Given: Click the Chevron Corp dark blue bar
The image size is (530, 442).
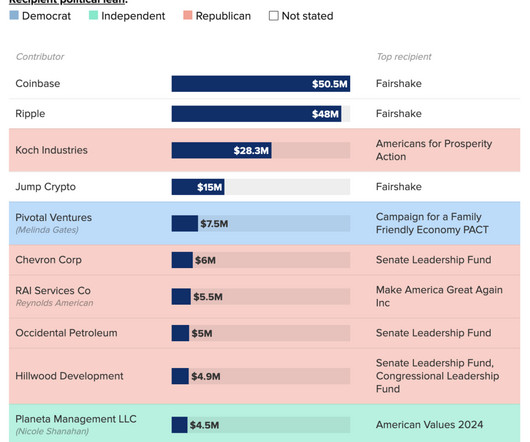Looking at the screenshot, I should tap(182, 260).
